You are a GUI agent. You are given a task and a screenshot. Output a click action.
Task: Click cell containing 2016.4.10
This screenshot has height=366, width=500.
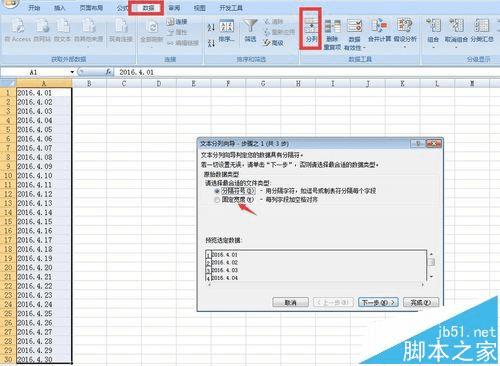coord(44,176)
